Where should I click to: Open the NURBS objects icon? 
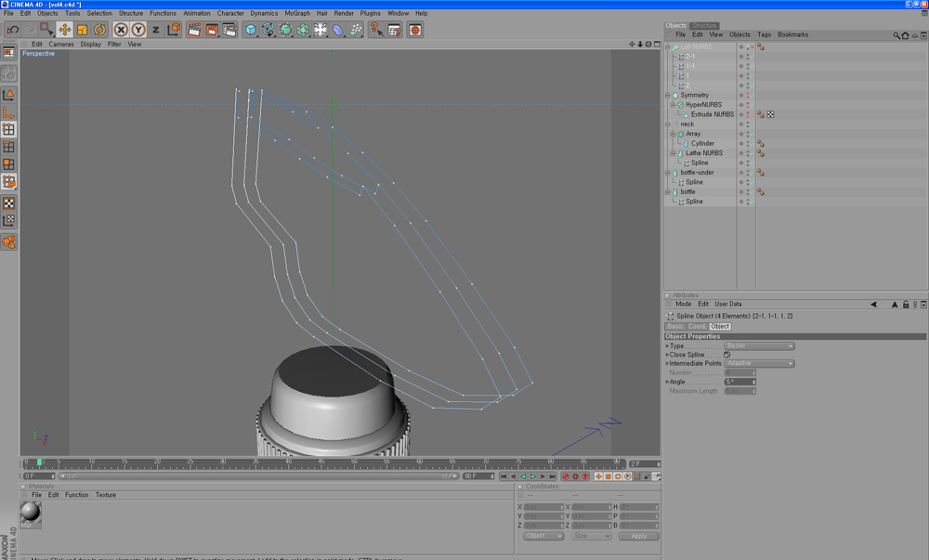pyautogui.click(x=285, y=30)
